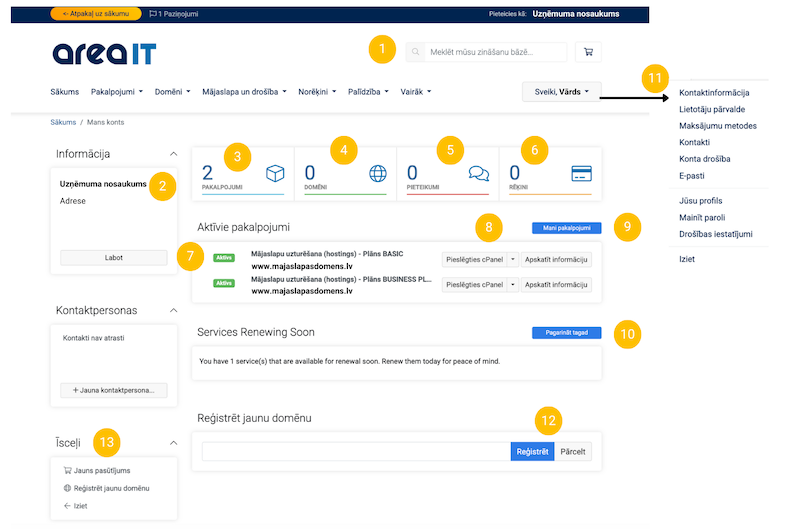
Task: Click the Pieteikumi chat bubbles icon
Action: tap(479, 173)
